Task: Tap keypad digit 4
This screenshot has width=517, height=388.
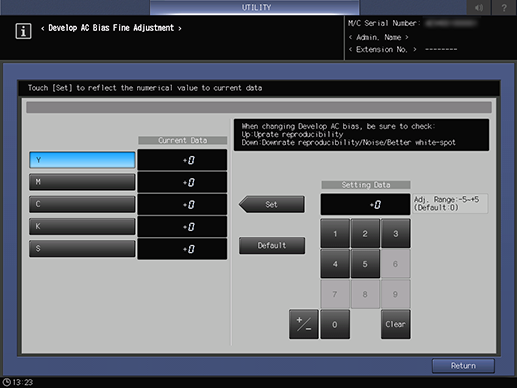Action: [x=335, y=264]
